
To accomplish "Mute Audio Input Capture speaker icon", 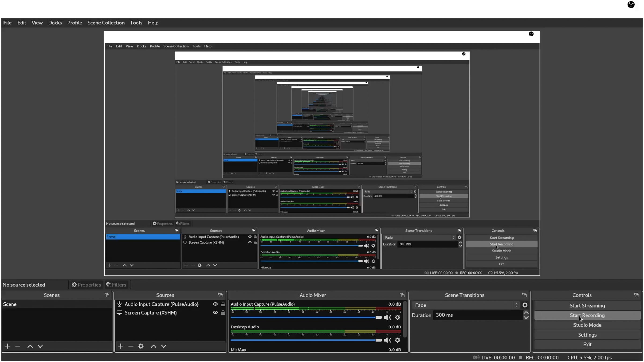I will click(x=387, y=317).
